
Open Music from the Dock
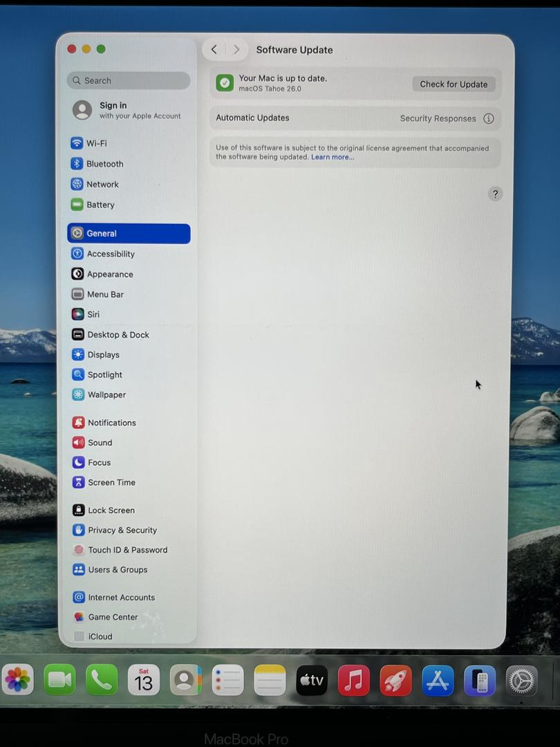(x=354, y=681)
